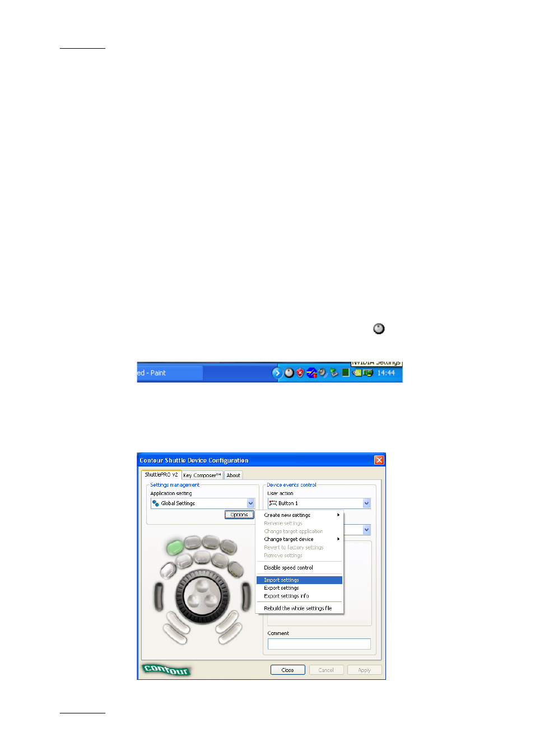Close the Contour Shuttle Device Configuration window
535x756 pixels.
point(379,460)
